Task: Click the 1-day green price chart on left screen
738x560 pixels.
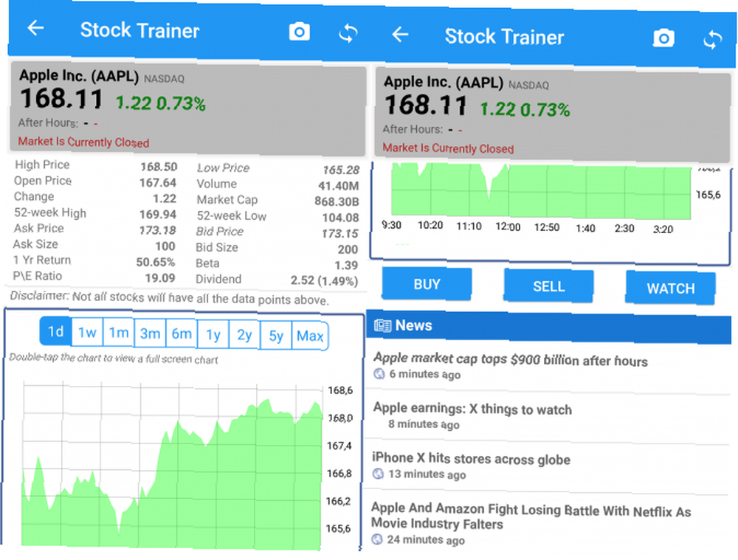Action: pos(172,467)
